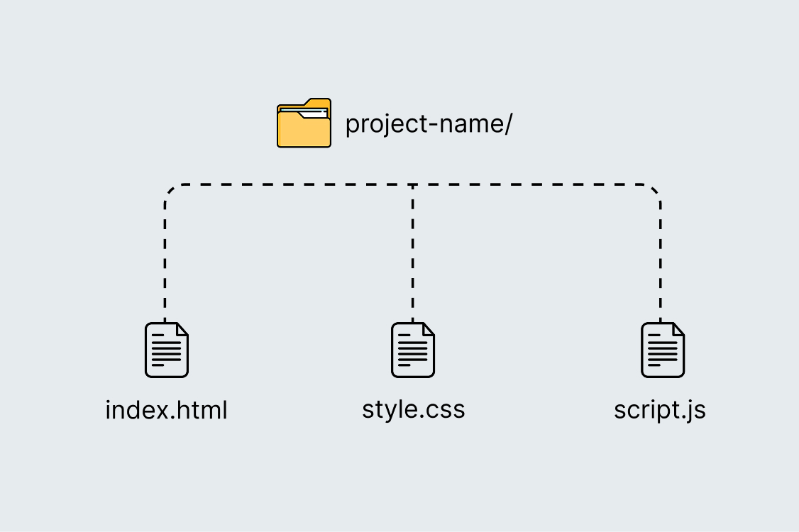Click the style.css file name
This screenshot has height=532, width=799.
413,410
